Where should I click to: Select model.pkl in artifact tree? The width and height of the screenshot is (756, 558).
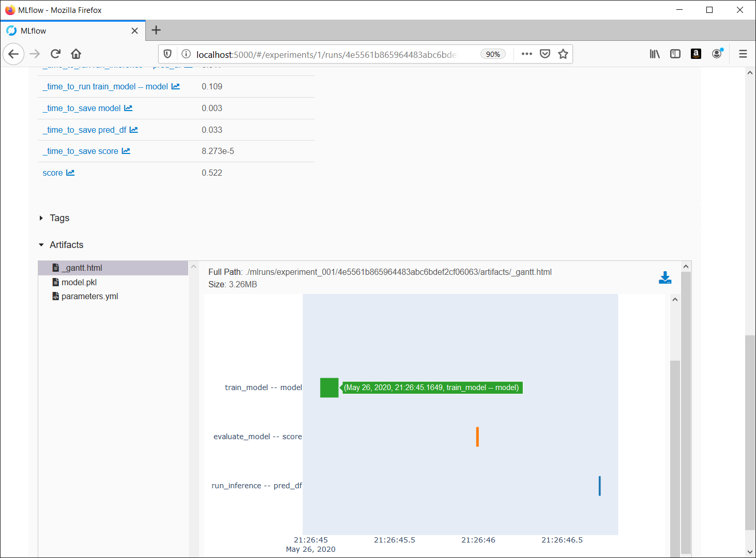79,282
